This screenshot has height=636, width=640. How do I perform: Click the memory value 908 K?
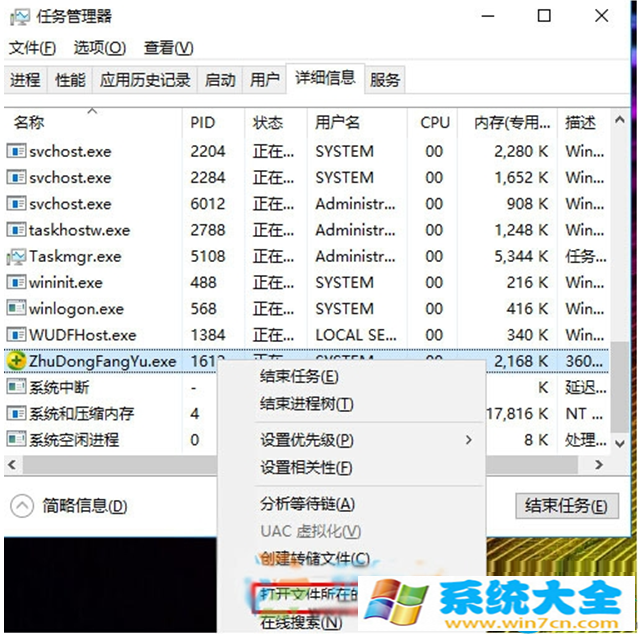coord(527,204)
